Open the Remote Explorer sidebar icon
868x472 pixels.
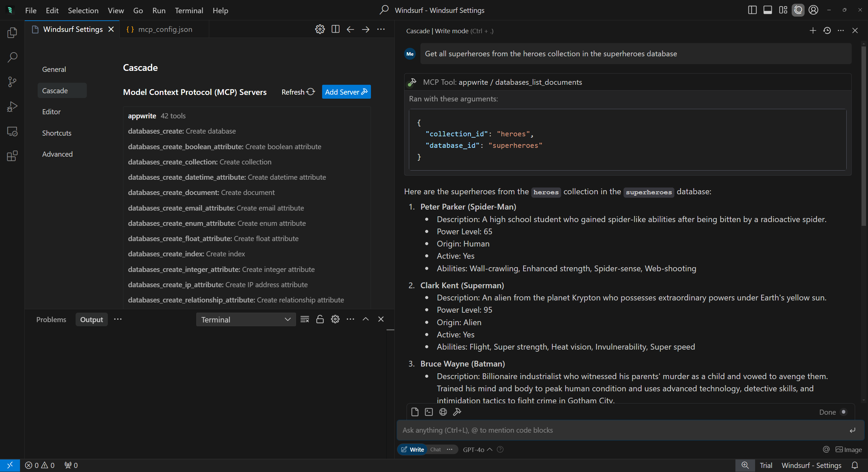pyautogui.click(x=12, y=132)
